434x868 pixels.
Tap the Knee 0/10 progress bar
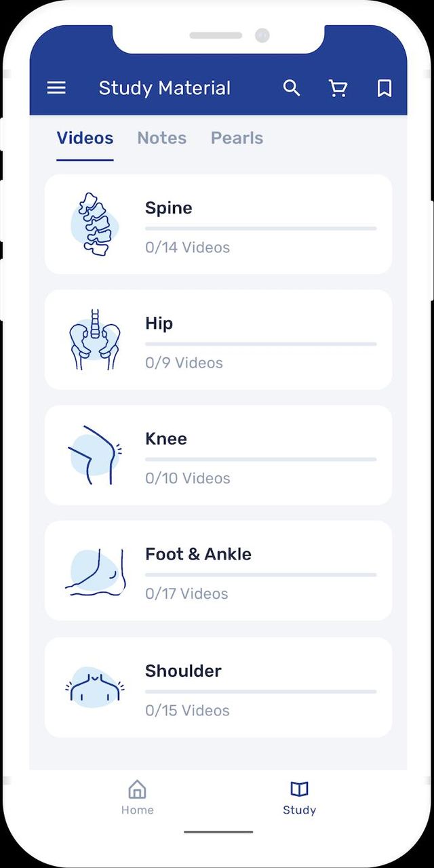pos(260,459)
